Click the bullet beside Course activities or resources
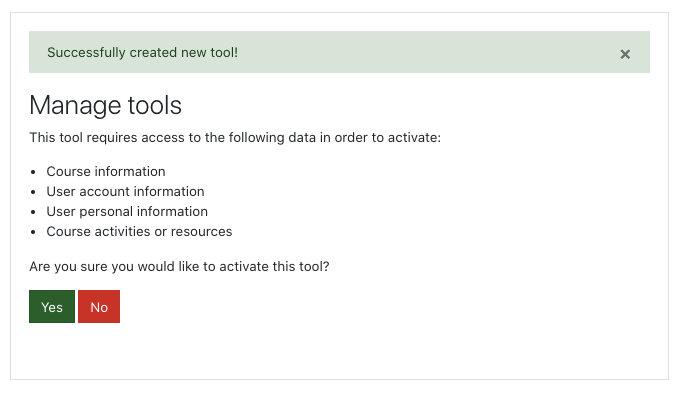Image resolution: width=681 pixels, height=410 pixels. coord(33,232)
